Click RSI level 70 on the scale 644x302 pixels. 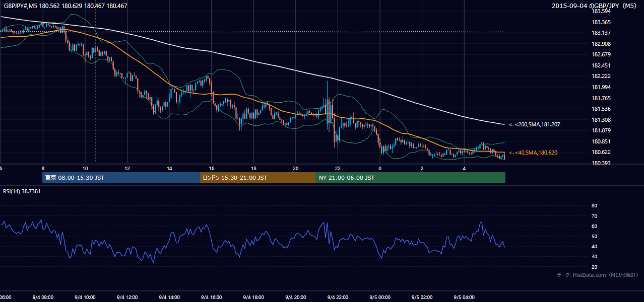tap(594, 216)
